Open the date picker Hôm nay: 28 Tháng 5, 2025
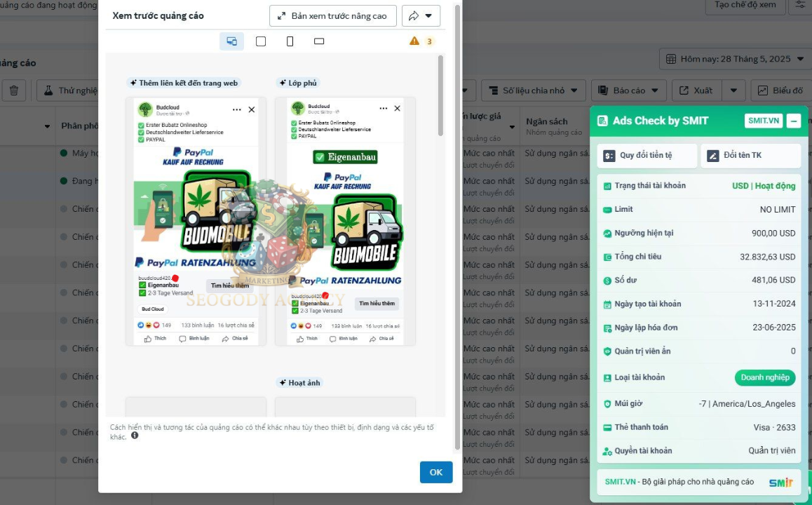812x505 pixels. coord(735,59)
